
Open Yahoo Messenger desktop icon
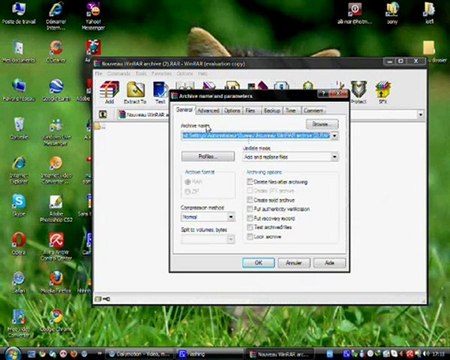(93, 16)
